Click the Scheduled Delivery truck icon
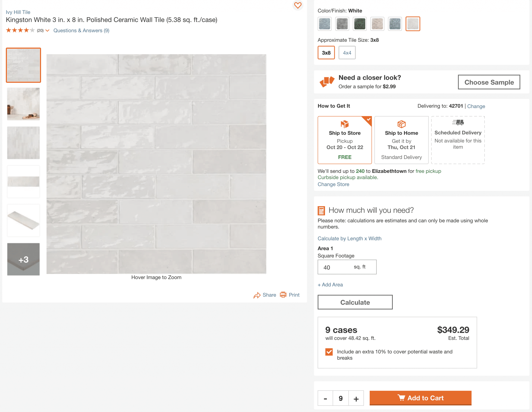Screen dimensions: 532x412 (x=458, y=123)
